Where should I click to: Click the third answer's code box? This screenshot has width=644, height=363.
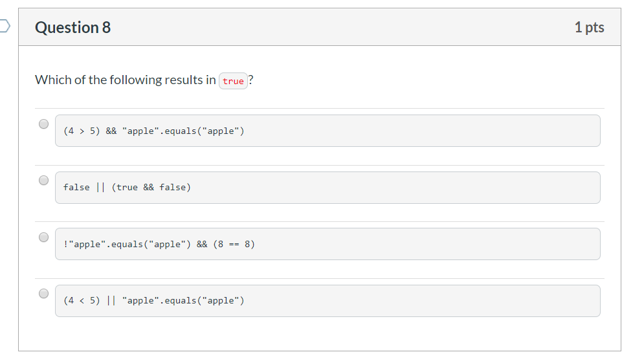point(421,244)
